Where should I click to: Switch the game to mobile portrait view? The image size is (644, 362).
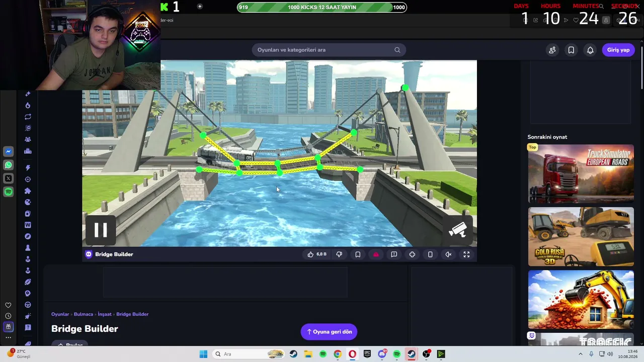pos(430,254)
